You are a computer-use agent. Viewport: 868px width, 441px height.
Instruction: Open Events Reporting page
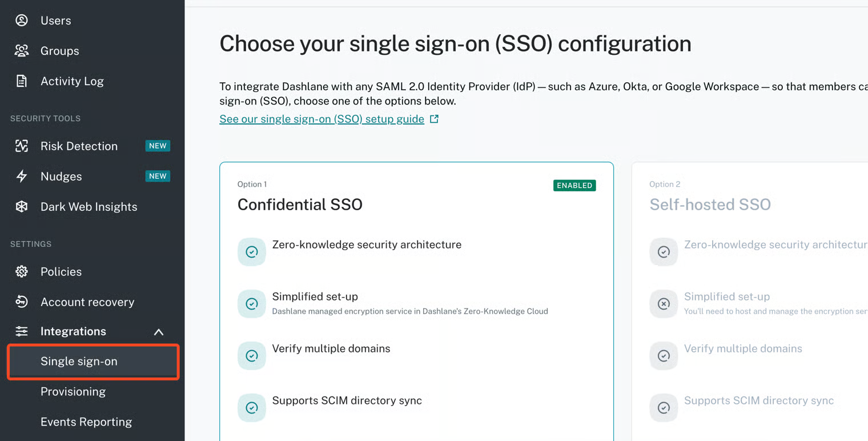coord(86,422)
